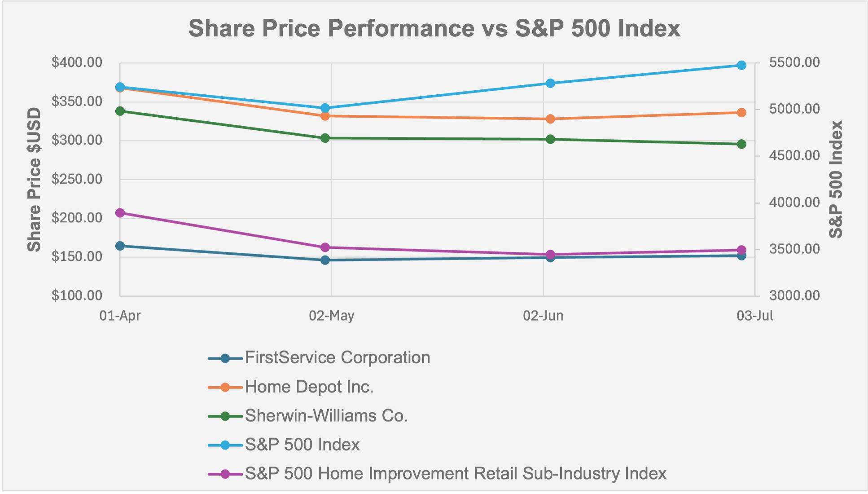Select the S&P 500 Index data point at 03-Jul
The height and width of the screenshot is (494, 868).
(x=741, y=65)
